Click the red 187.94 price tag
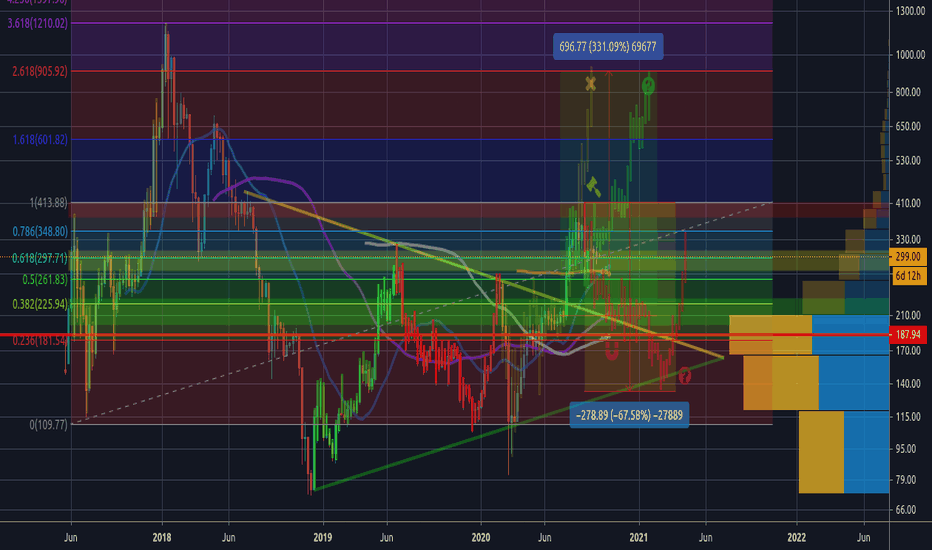Screen dimensions: 932x550 tap(908, 335)
